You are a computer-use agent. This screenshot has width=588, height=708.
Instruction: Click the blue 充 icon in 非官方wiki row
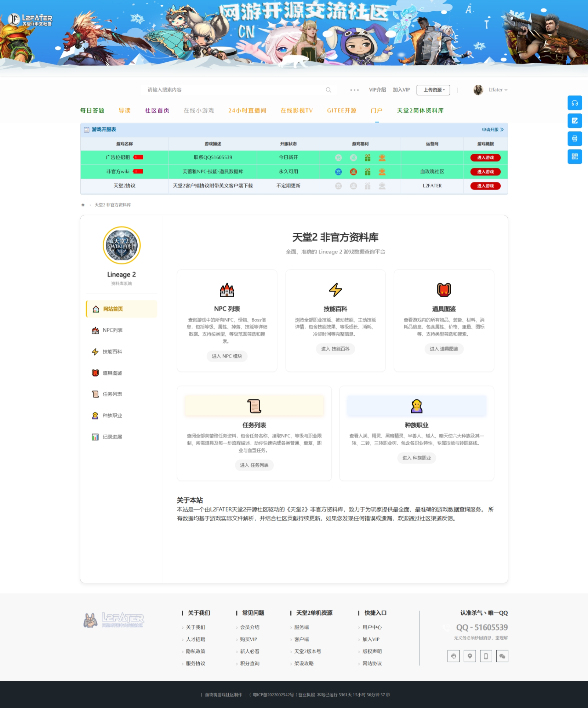(x=338, y=172)
